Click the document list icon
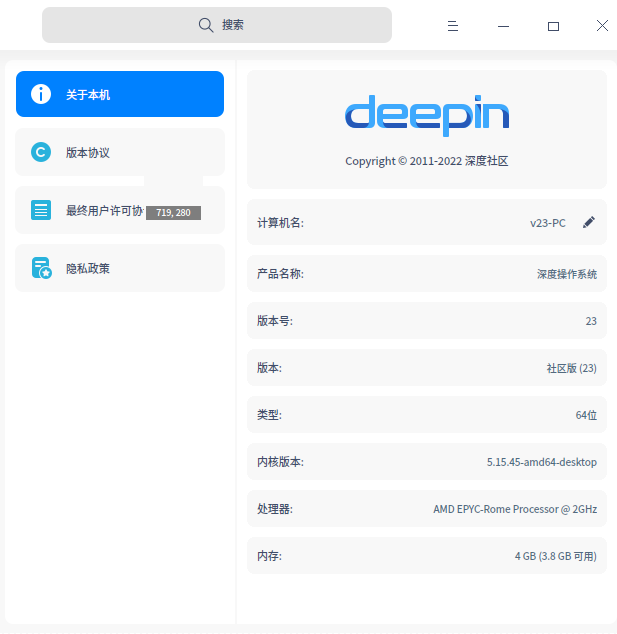This screenshot has height=634, width=617. pyautogui.click(x=41, y=210)
